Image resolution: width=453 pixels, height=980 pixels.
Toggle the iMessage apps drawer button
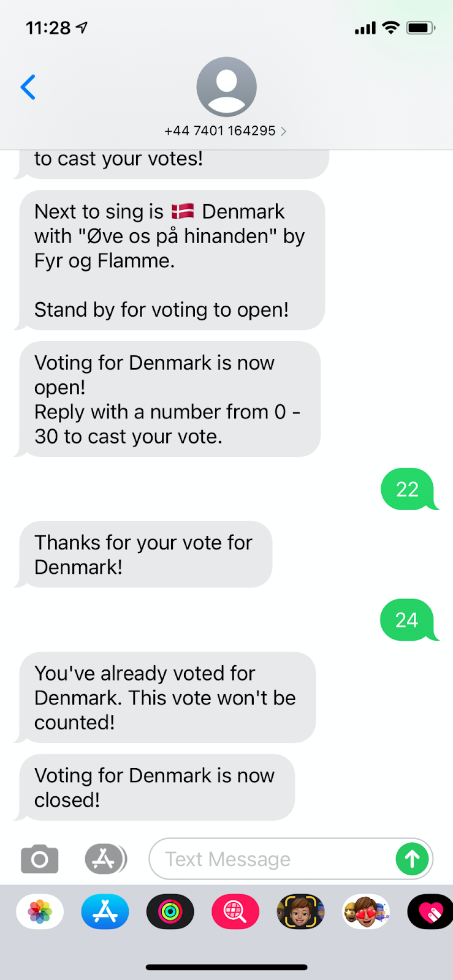[105, 859]
